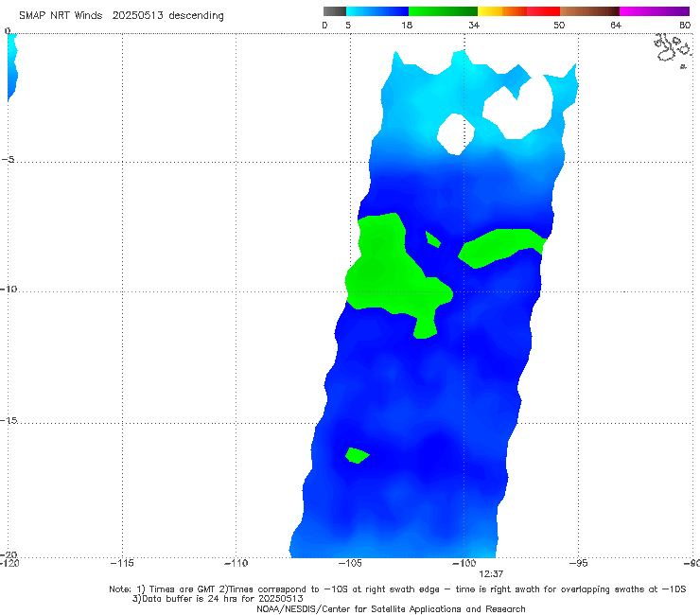
Task: Click longitude label "-105"
Action: click(x=350, y=563)
